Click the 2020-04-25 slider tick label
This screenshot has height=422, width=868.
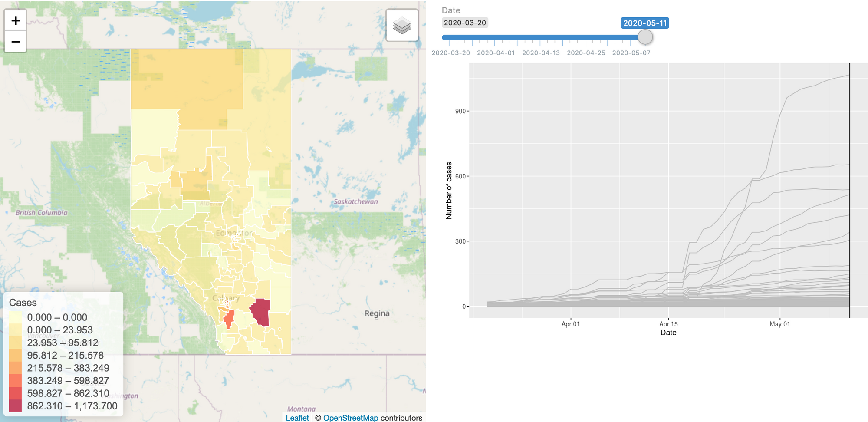tap(586, 53)
